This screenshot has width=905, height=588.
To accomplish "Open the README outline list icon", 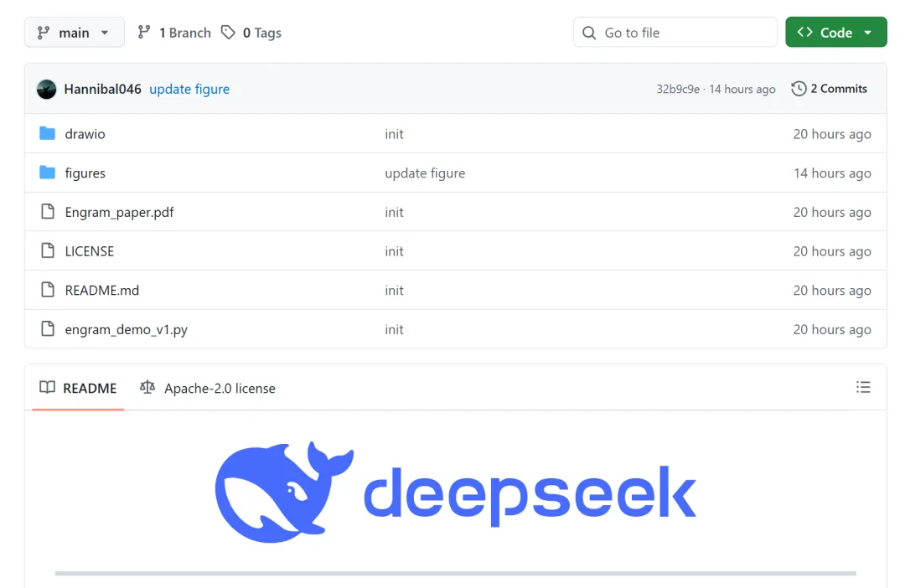I will [x=862, y=387].
